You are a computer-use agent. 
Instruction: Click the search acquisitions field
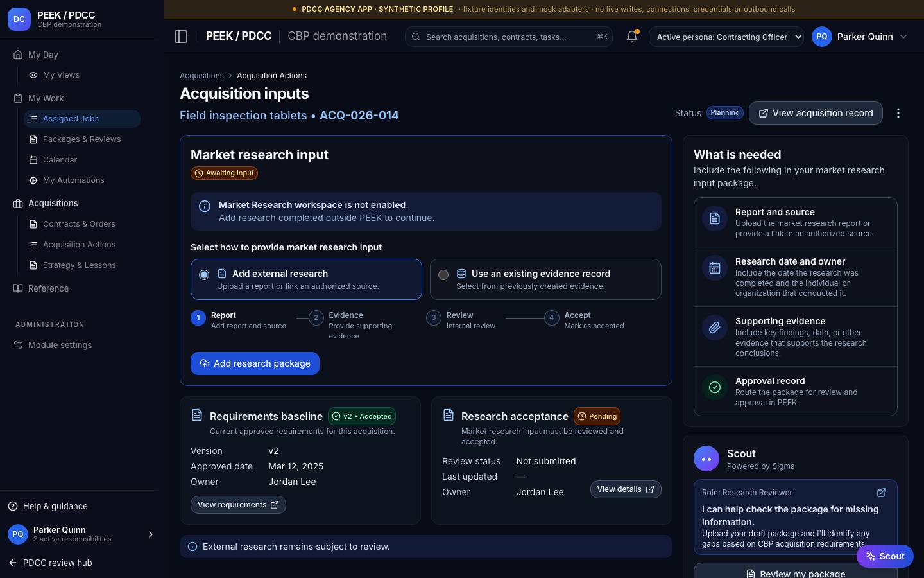[x=509, y=37]
